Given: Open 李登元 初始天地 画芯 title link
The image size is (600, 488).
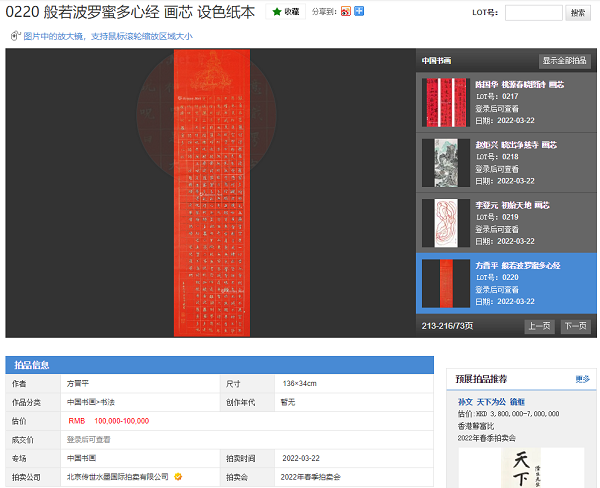Looking at the screenshot, I should tap(512, 205).
